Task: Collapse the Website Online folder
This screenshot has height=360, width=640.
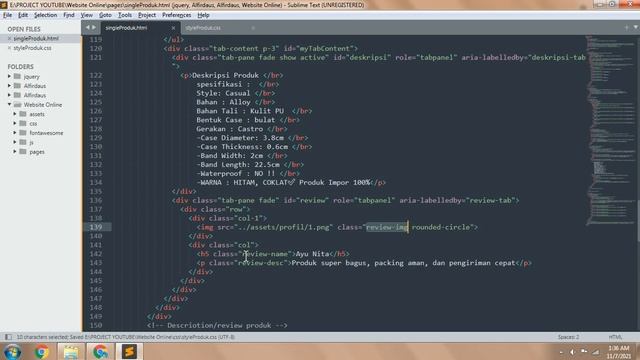Action: (9, 104)
